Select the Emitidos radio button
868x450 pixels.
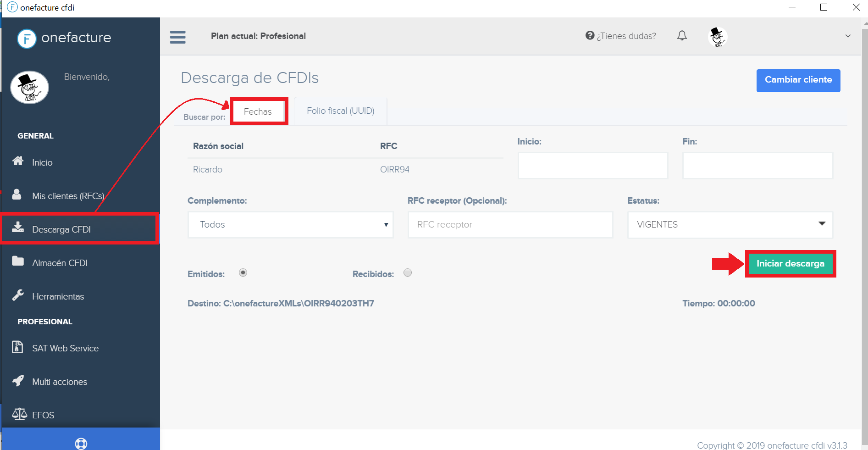pos(243,272)
